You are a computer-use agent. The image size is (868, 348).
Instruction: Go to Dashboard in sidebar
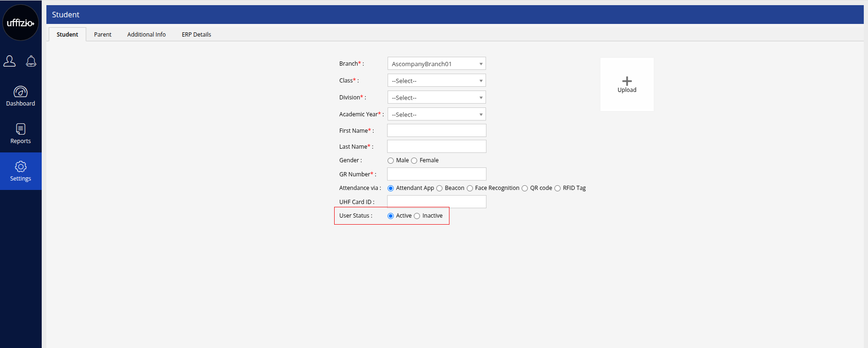click(x=21, y=96)
